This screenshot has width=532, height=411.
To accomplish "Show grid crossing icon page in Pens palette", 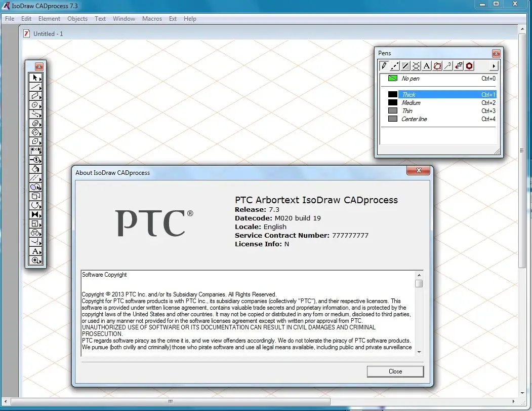I will click(x=416, y=66).
